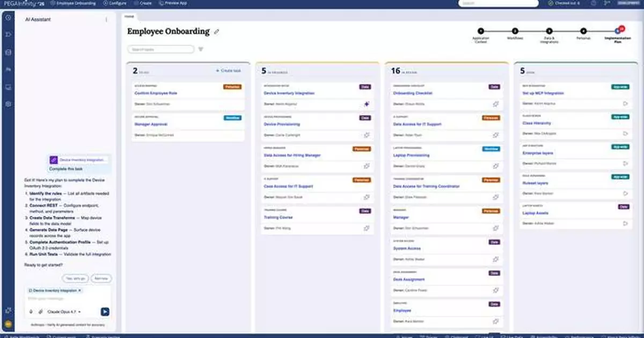Click the agent icon on Laptop Provisioning card

(x=496, y=166)
